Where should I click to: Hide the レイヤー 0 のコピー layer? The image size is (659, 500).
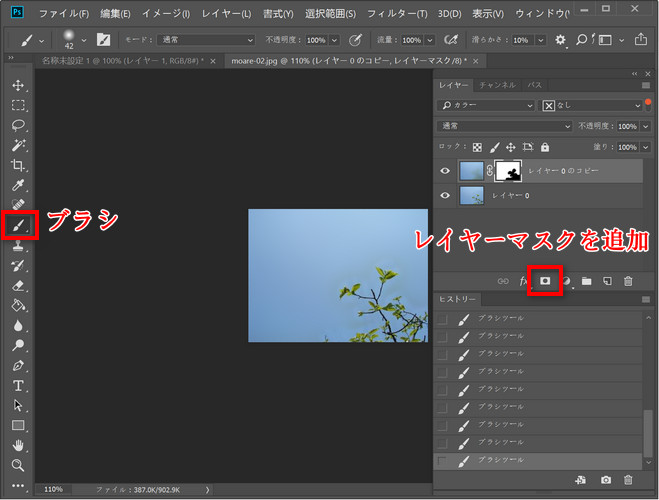tap(445, 171)
